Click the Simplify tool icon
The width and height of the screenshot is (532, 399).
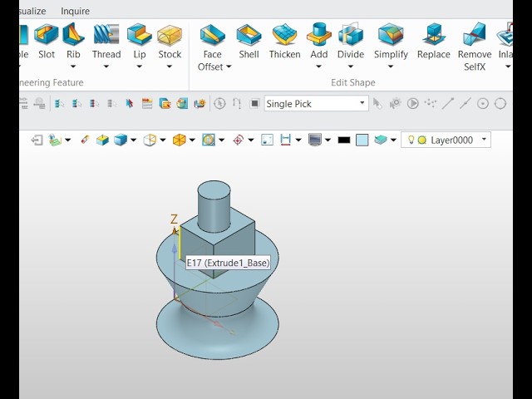coord(391,41)
